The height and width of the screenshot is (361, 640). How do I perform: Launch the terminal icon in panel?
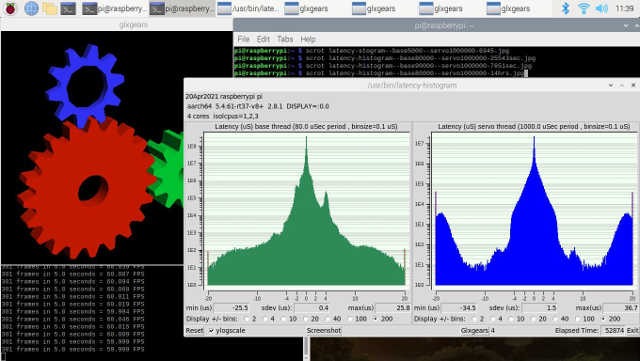tap(68, 8)
